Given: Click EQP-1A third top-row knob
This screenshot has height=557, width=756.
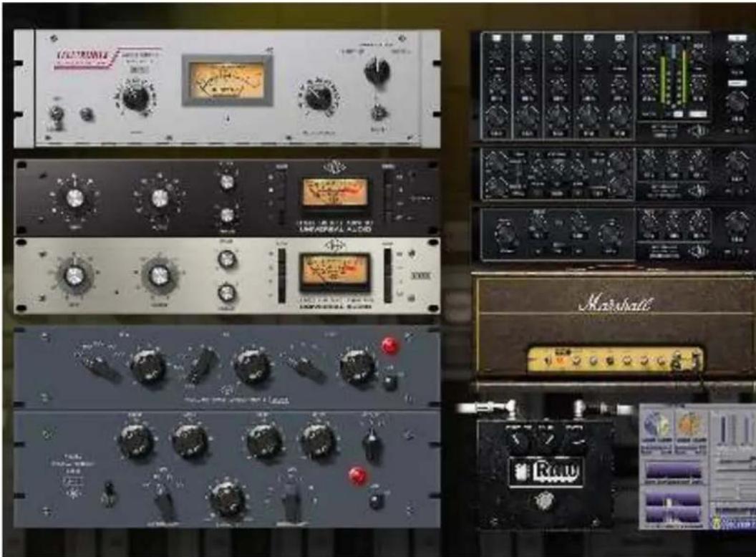Looking at the screenshot, I should [263, 440].
